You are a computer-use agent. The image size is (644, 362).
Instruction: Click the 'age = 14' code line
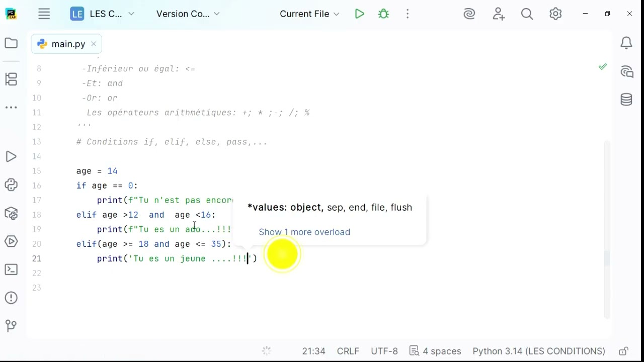[97, 171]
